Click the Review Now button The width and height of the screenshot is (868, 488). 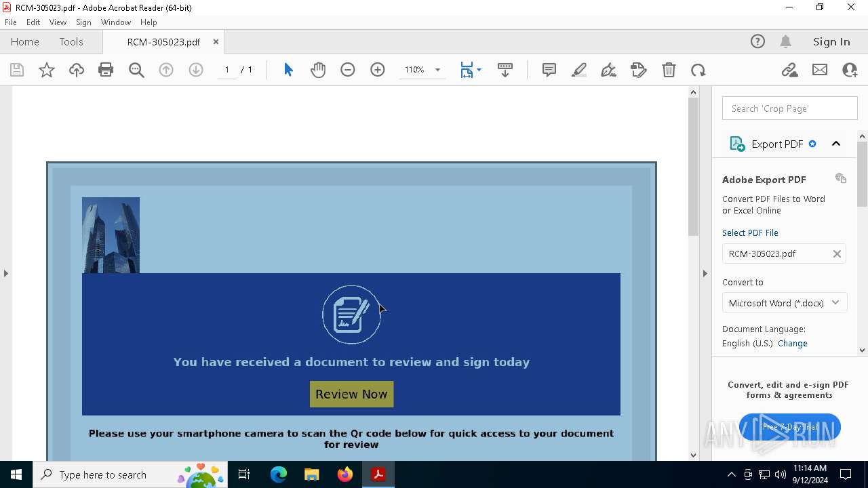point(351,394)
